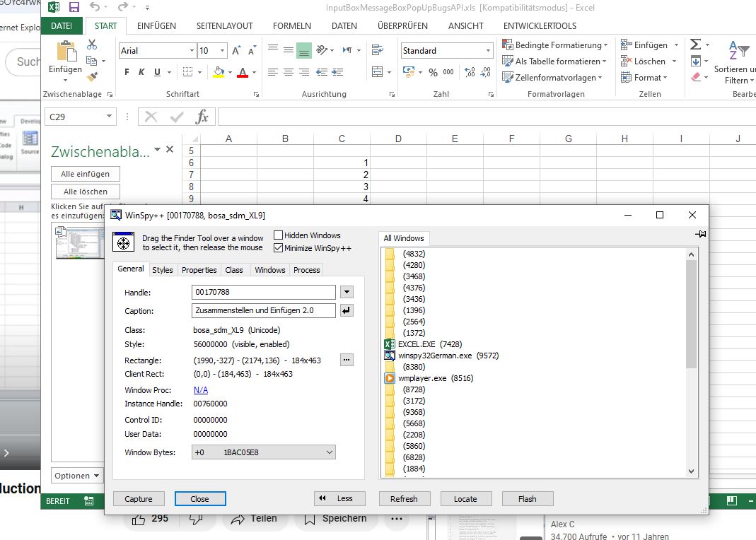756x540 pixels.
Task: Toggle wrap text in the alignment group
Action: [378, 49]
